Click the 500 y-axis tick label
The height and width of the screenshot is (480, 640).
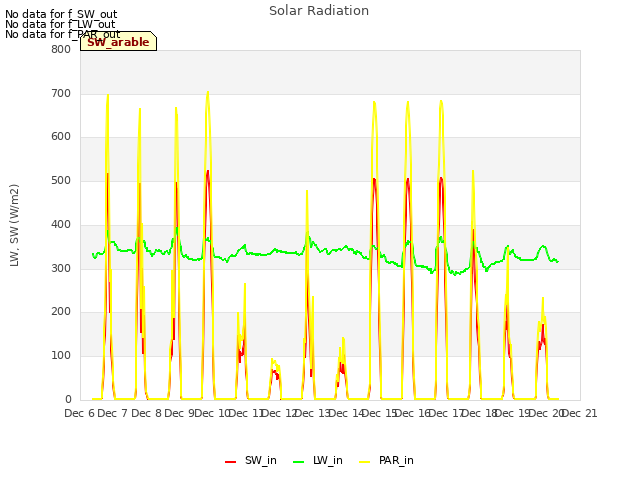pos(61,180)
